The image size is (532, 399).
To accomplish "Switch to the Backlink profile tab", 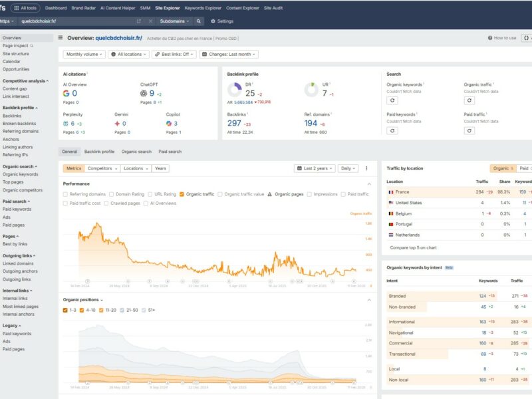I will [x=99, y=152].
